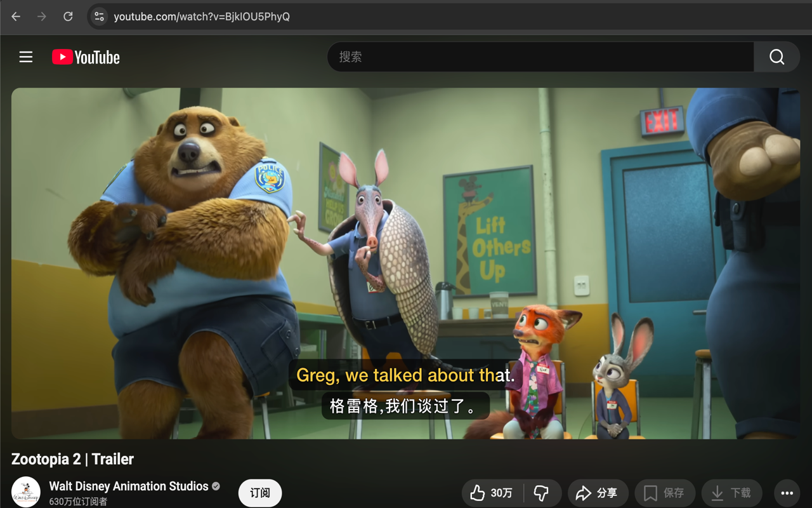Like the video (30万 thumbs up)

click(x=492, y=493)
